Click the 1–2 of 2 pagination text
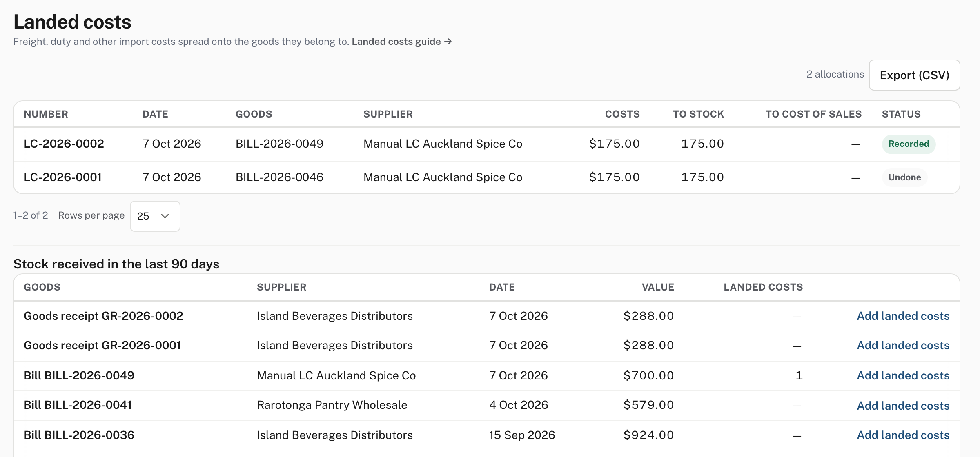 pyautogui.click(x=31, y=215)
